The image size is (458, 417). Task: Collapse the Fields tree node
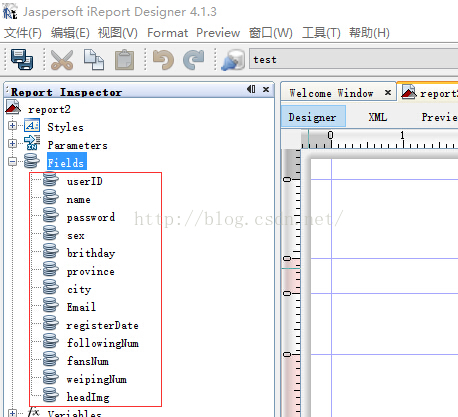12,162
